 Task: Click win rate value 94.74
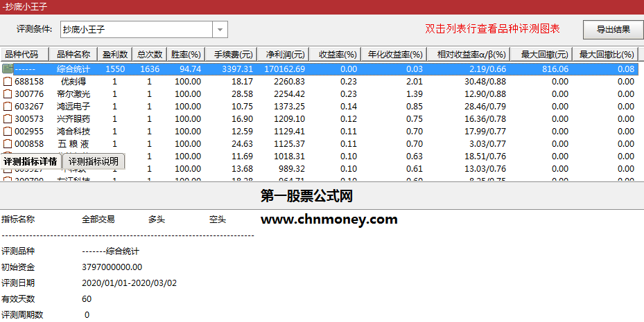tap(190, 69)
